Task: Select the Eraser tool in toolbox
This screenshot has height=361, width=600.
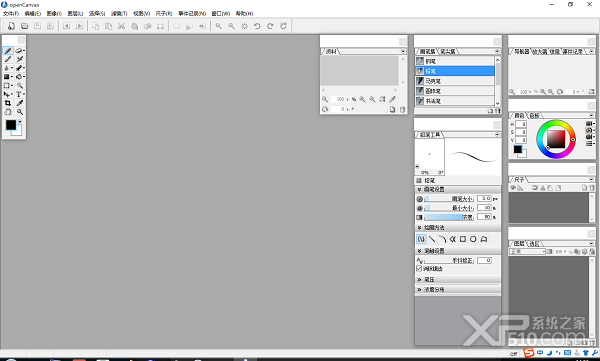Action: click(x=19, y=51)
